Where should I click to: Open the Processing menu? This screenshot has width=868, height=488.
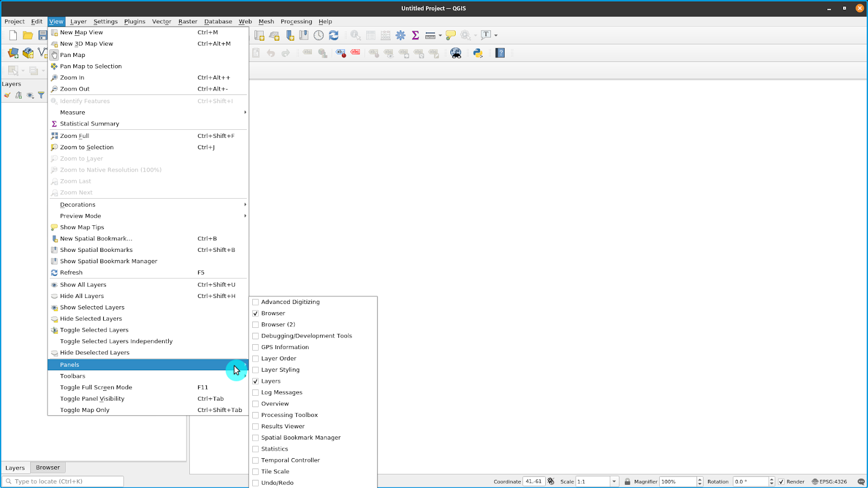(296, 22)
